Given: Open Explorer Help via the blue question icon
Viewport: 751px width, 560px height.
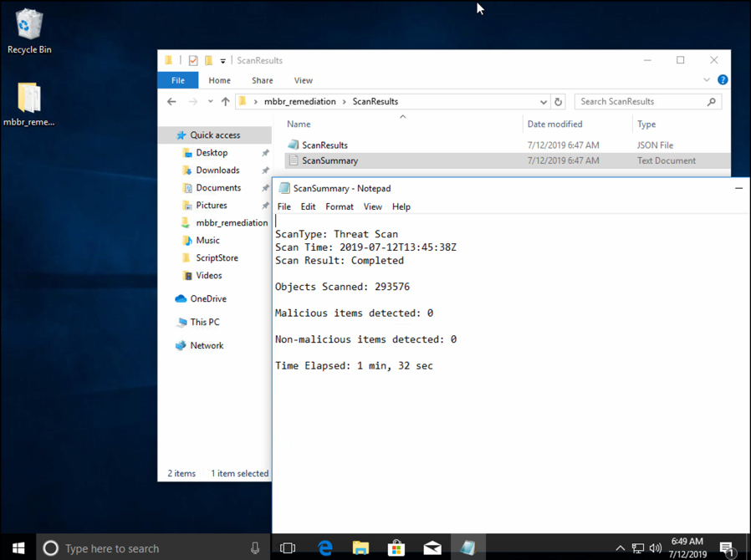Looking at the screenshot, I should (723, 80).
